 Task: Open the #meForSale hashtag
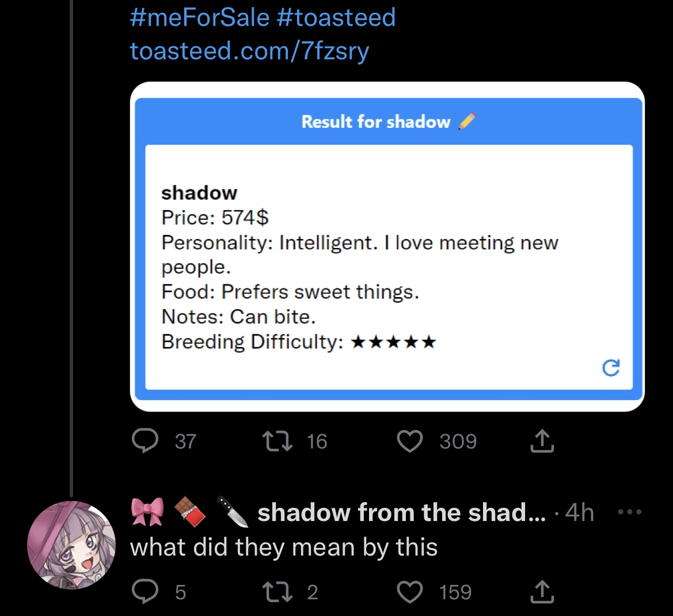point(199,17)
